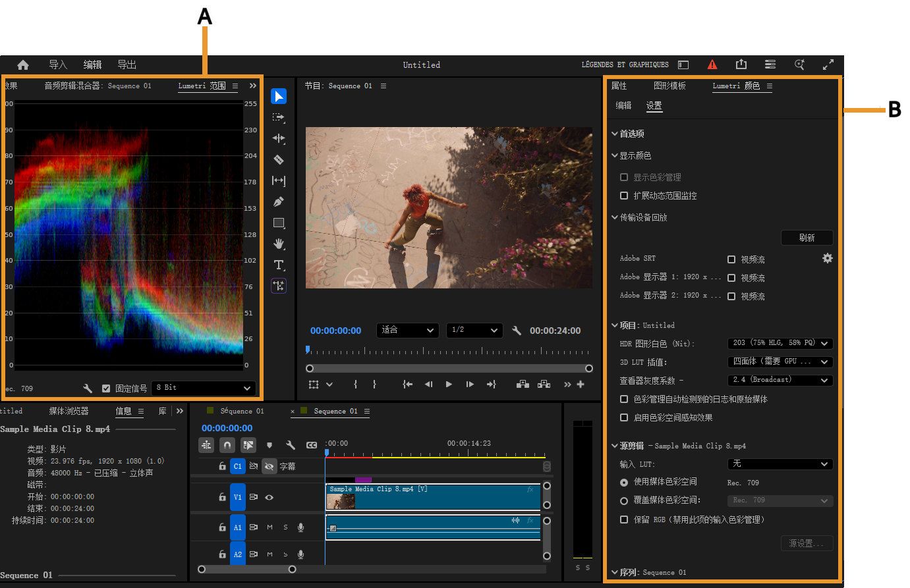910x588 pixels.
Task: Open the HDR 图形白色 dropdown
Action: (x=780, y=343)
